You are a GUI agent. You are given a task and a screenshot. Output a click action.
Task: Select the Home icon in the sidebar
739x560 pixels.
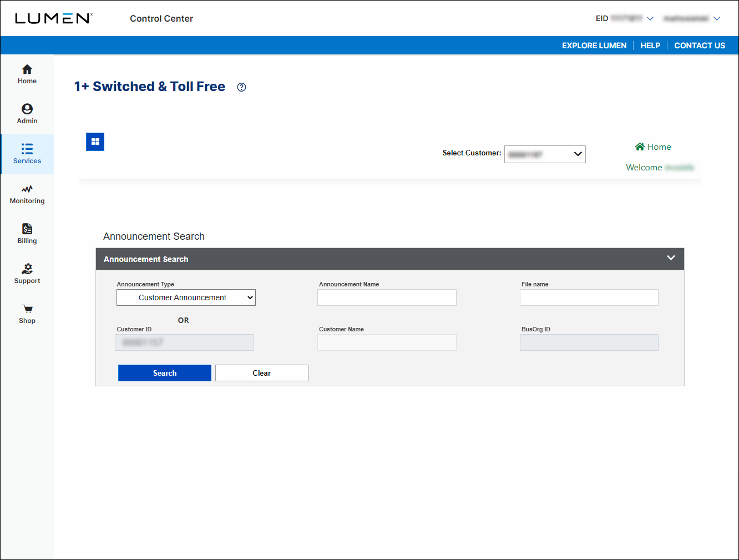(x=27, y=73)
